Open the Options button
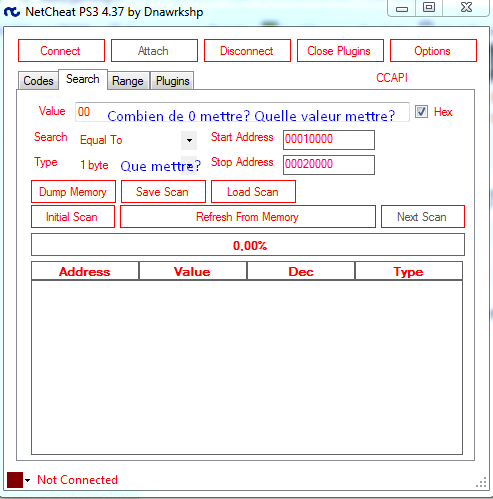The height and width of the screenshot is (499, 493). (x=433, y=51)
